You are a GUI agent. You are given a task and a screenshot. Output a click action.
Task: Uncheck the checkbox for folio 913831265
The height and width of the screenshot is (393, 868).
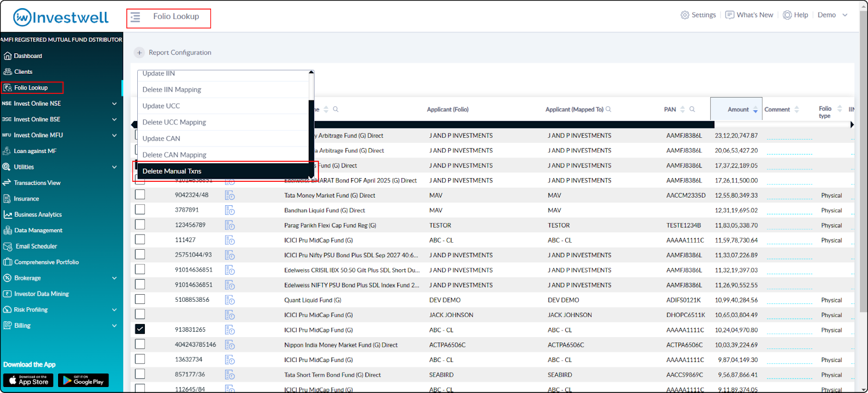pyautogui.click(x=140, y=329)
